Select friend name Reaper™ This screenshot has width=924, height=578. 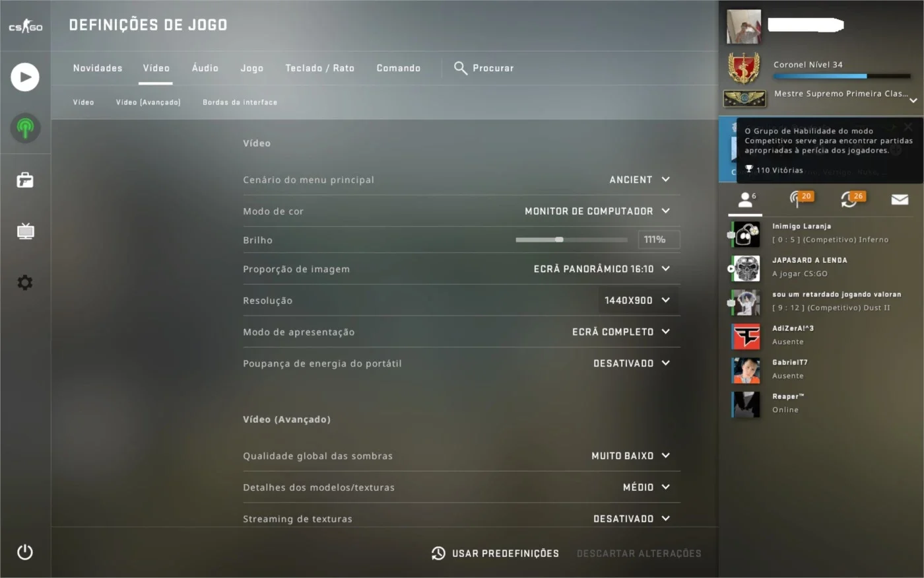pyautogui.click(x=788, y=396)
